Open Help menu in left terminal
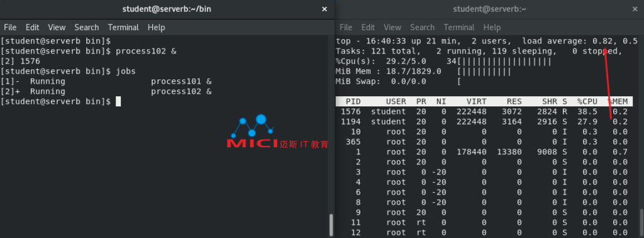644x238 pixels. point(156,28)
